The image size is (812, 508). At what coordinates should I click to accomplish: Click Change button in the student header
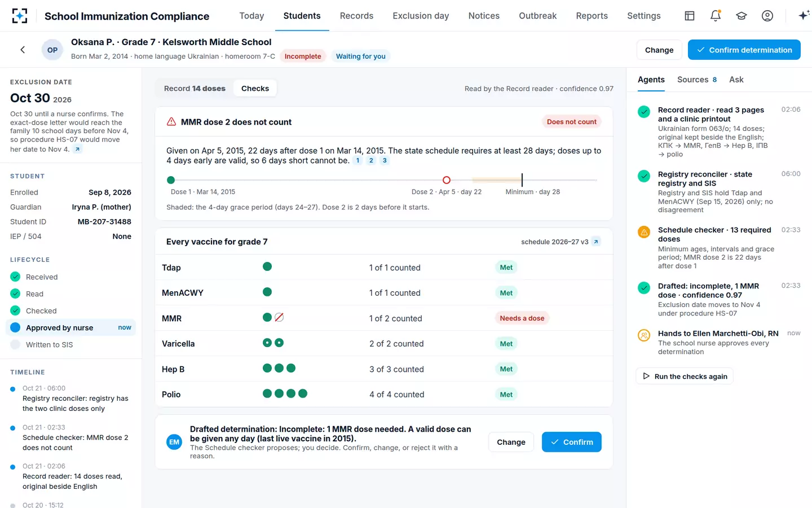pyautogui.click(x=659, y=50)
